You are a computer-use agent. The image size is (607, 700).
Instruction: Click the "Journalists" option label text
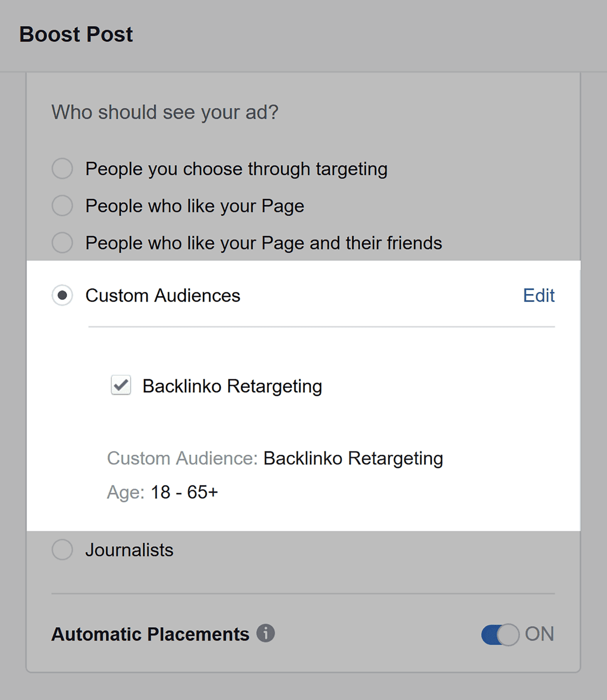(129, 550)
